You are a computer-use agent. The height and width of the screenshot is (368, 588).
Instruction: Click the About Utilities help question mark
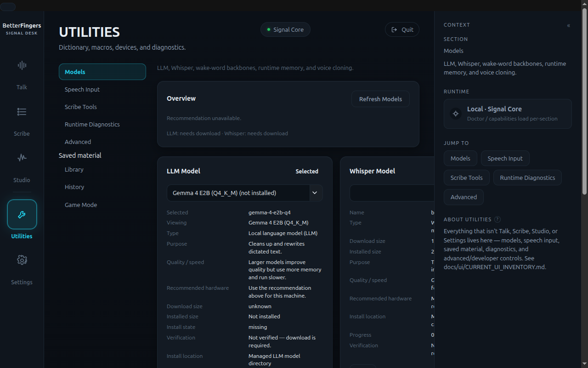498,219
